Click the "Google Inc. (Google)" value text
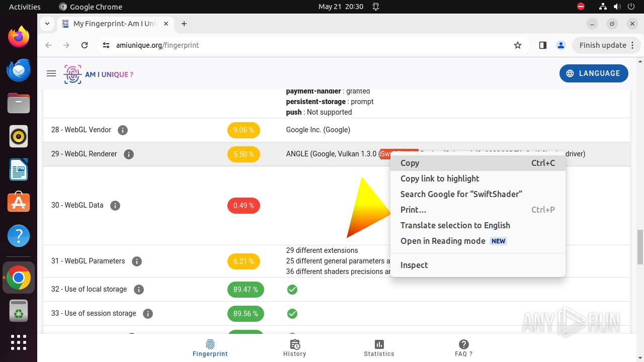Viewport: 644px width, 362px height. point(318,130)
